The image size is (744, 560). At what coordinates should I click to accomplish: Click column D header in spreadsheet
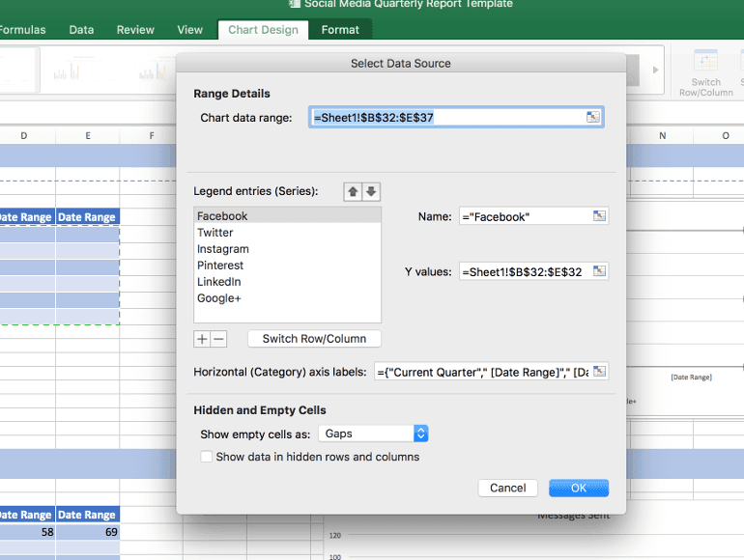(24, 135)
